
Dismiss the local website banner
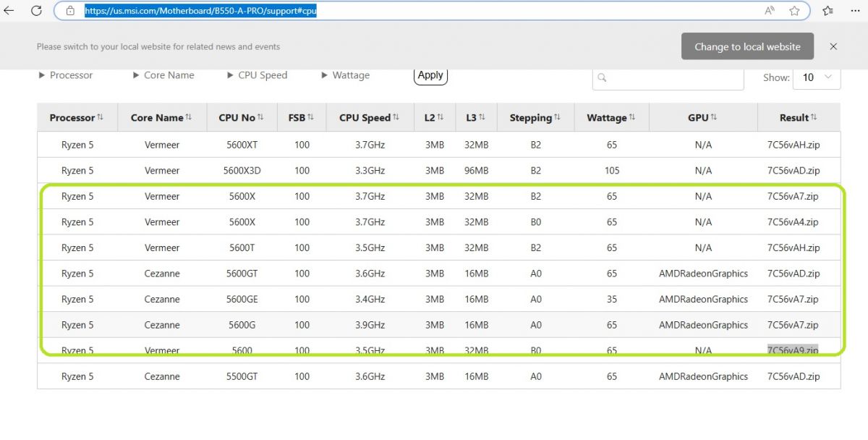pyautogui.click(x=833, y=46)
